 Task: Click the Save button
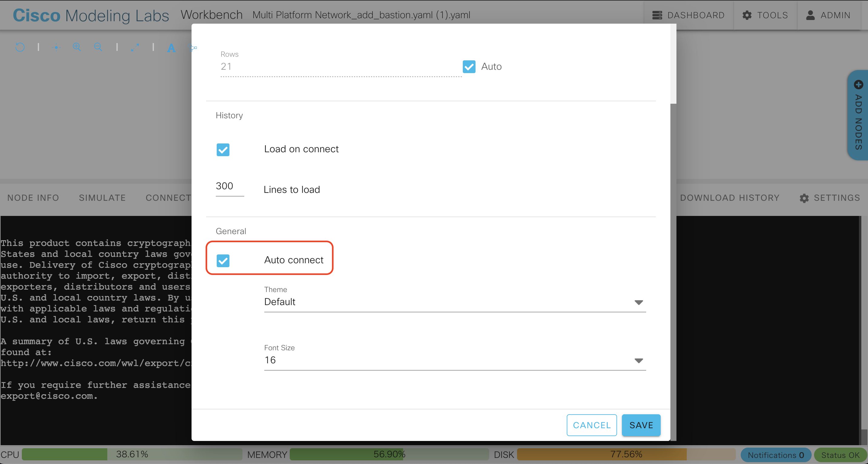click(x=641, y=425)
